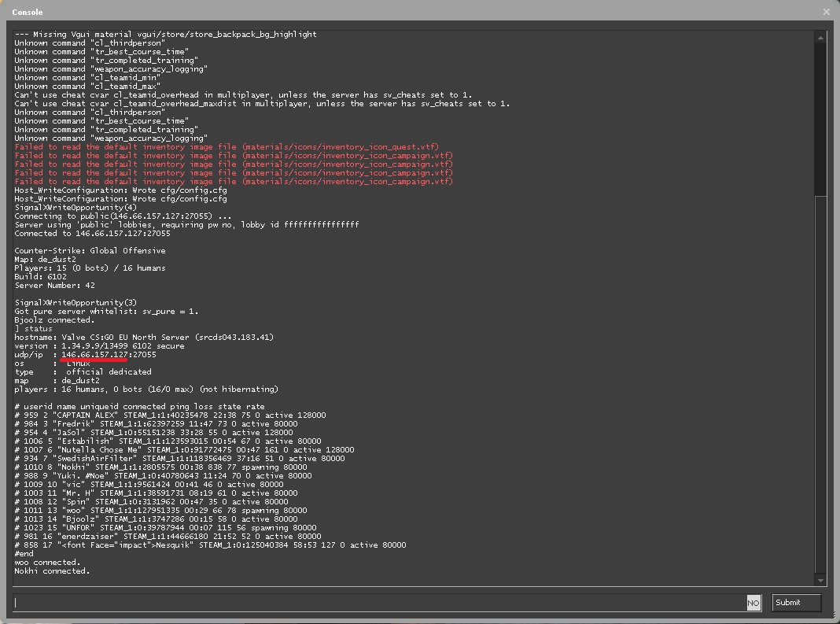Viewport: 840px width, 624px height.
Task: Click the "Bjoolz" STEAM_1:1:3747286 player row
Action: point(156,519)
